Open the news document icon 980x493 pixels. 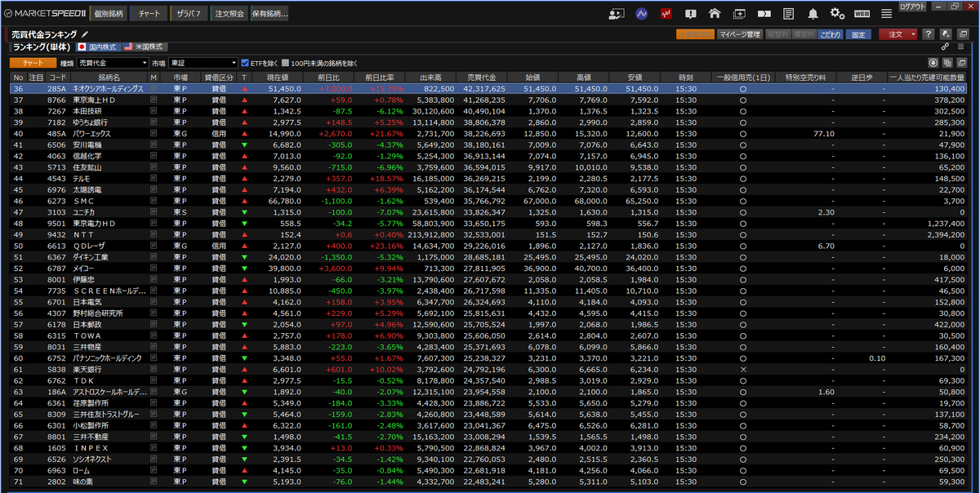(x=788, y=14)
